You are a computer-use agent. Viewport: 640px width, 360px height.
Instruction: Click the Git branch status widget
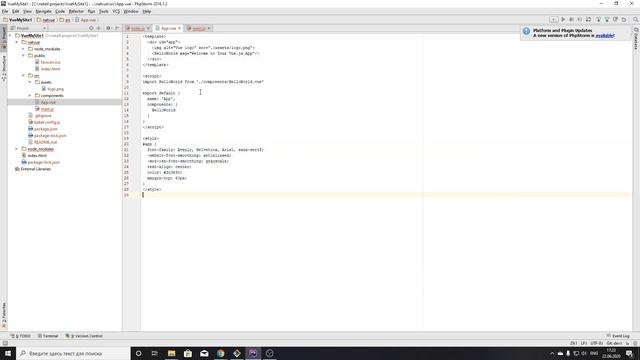pyautogui.click(x=614, y=343)
